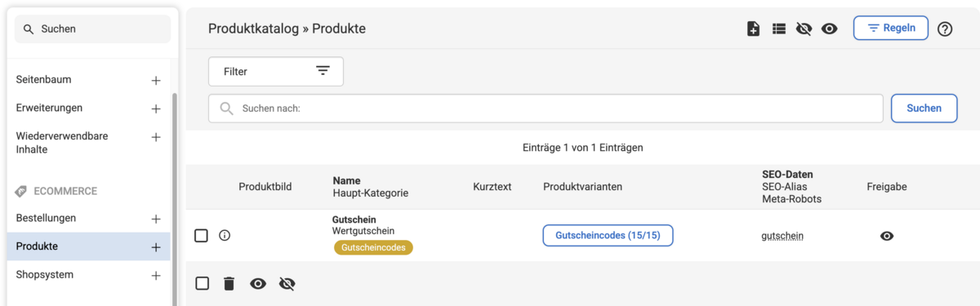980x306 pixels.
Task: Click the crossed-out eye icon in header
Action: tap(804, 29)
